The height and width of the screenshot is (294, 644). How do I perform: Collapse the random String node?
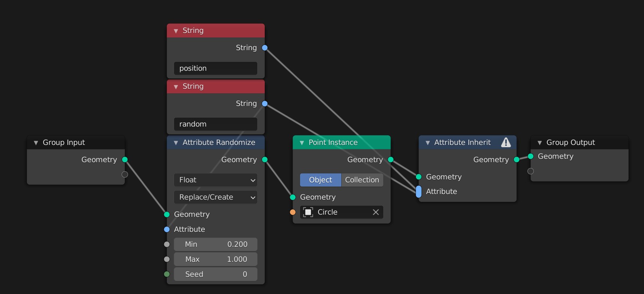176,87
